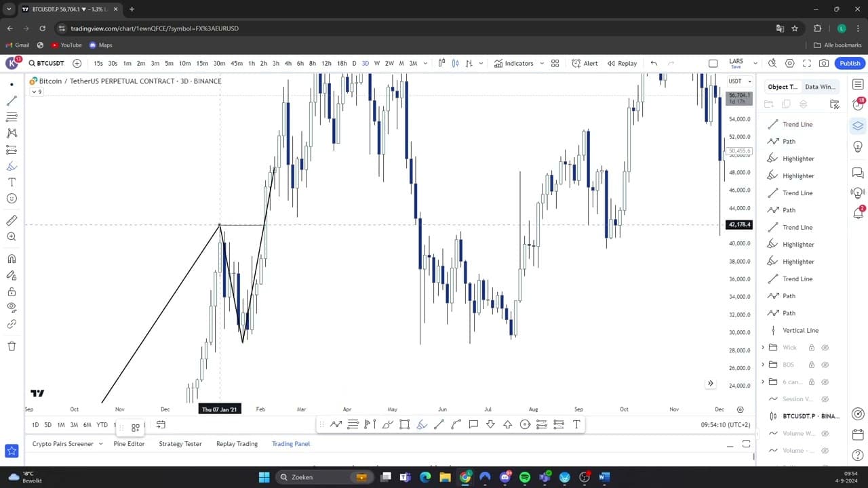Viewport: 868px width, 488px height.
Task: Select the Text tool in left toolbar
Action: [12, 182]
